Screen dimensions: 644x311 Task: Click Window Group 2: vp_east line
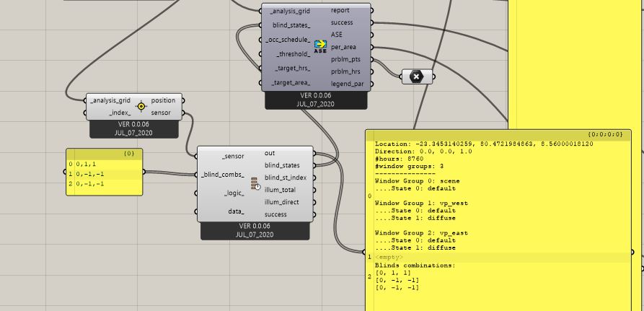(421, 233)
